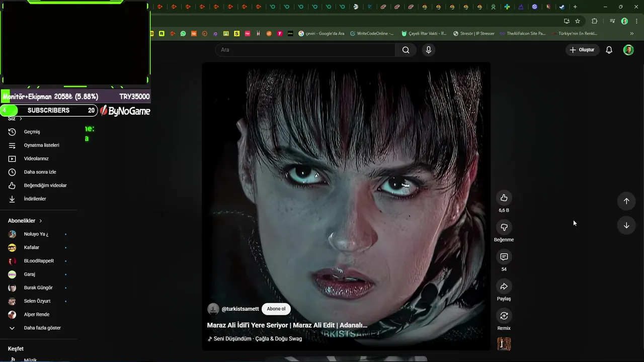Open Chrome extensions puzzle icon
This screenshot has width=644, height=362.
tap(594, 21)
